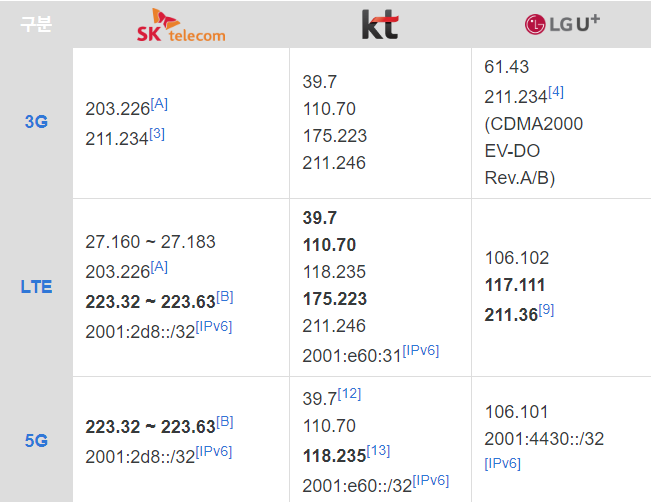Click the kt logo
Viewport: 651px width, 502px height.
[x=379, y=25]
